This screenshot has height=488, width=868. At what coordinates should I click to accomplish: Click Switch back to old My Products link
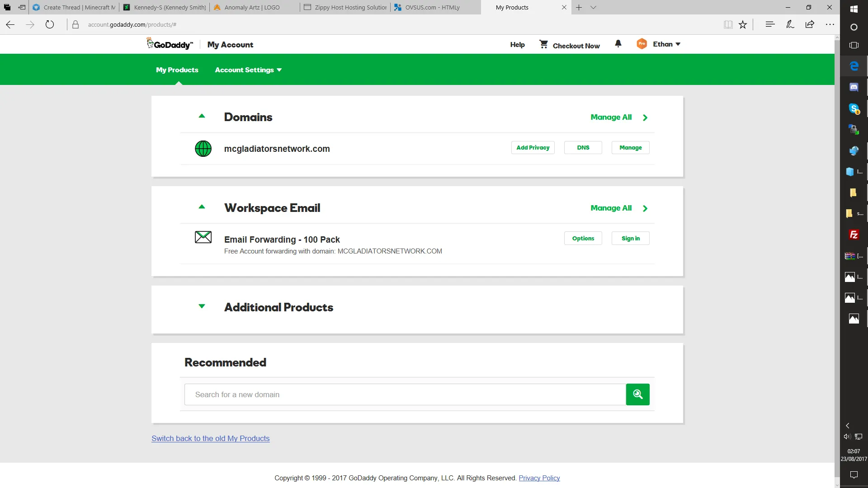pyautogui.click(x=211, y=439)
